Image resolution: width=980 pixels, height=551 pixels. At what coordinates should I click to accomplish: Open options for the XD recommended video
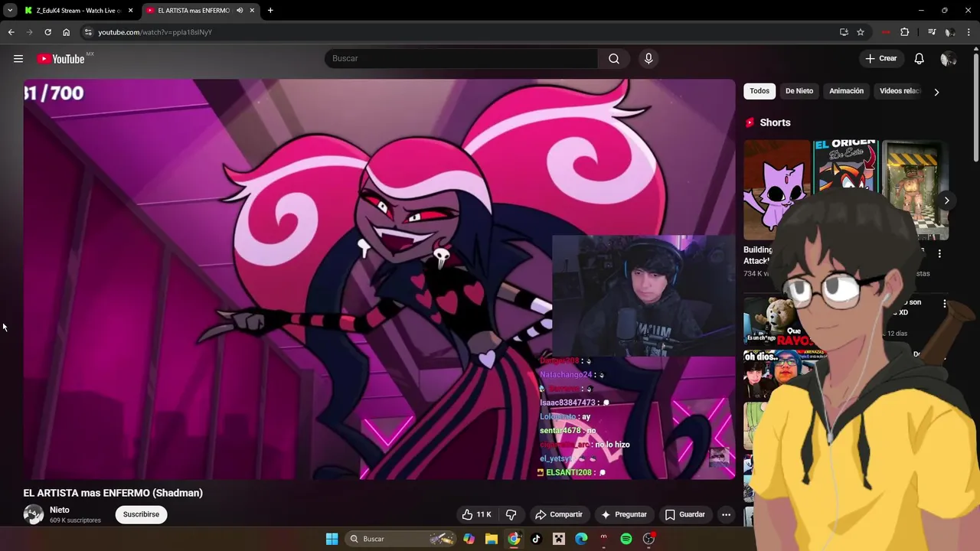coord(945,304)
